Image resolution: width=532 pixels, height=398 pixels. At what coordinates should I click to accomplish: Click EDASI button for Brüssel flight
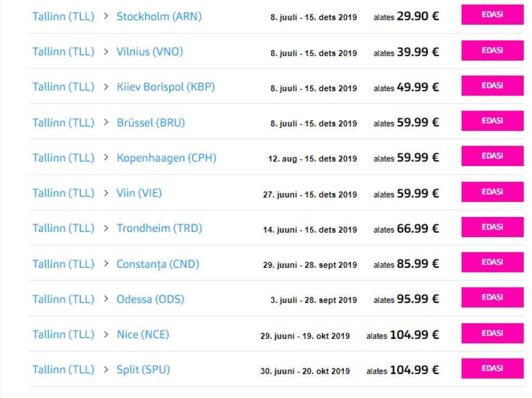pos(492,121)
